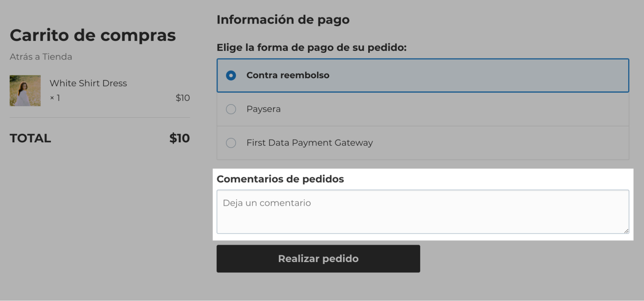Image resolution: width=644 pixels, height=301 pixels.
Task: Choose Paysera as payment method
Action: point(231,109)
